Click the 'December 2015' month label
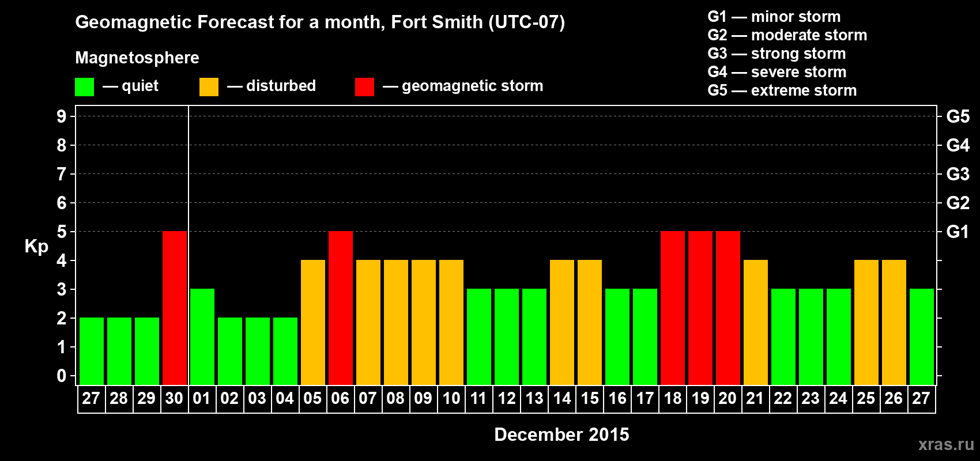The height and width of the screenshot is (461, 980). [x=562, y=434]
